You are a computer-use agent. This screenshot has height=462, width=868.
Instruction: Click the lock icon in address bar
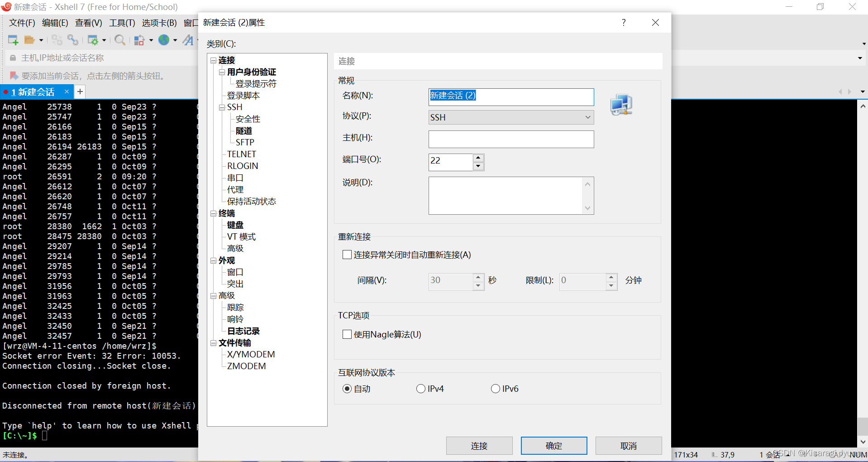13,58
